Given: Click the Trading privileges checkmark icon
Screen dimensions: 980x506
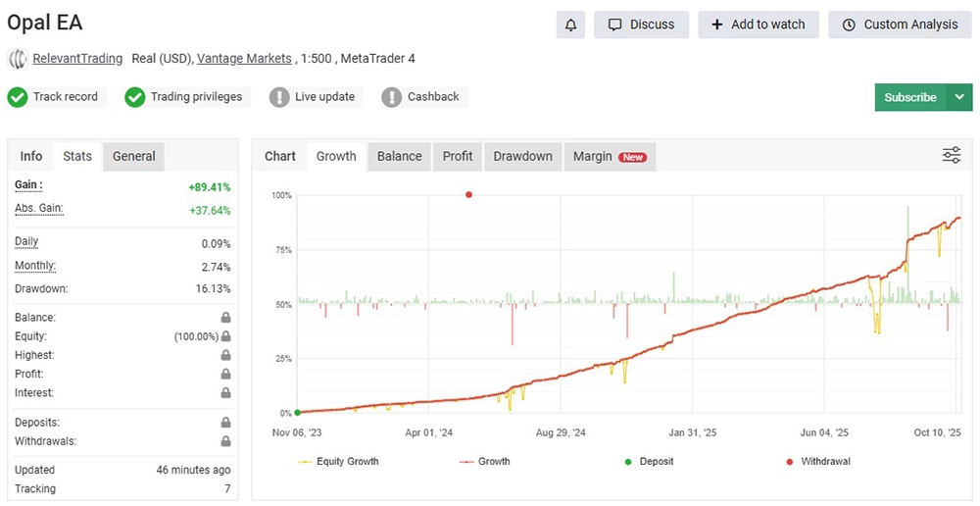Looking at the screenshot, I should coord(135,97).
